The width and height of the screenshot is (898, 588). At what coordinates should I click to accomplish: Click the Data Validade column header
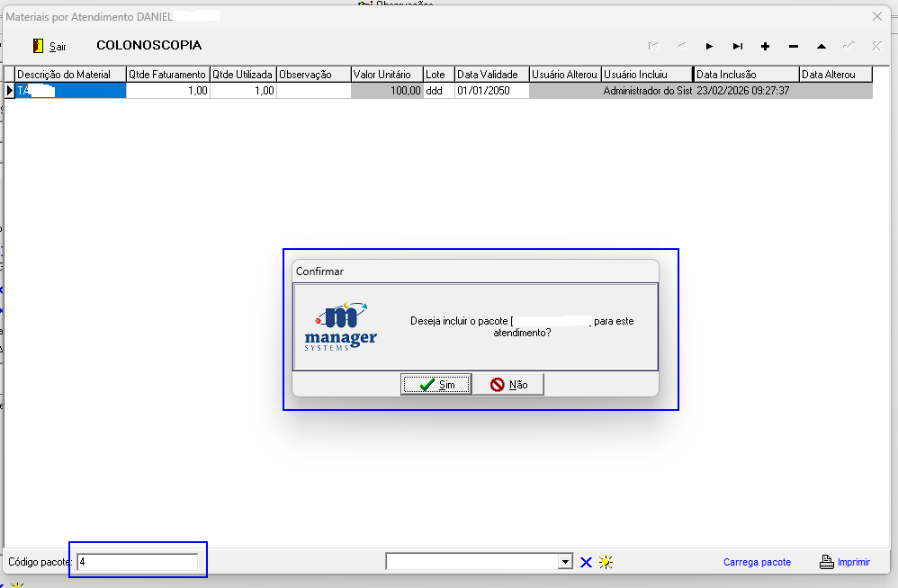coord(490,75)
